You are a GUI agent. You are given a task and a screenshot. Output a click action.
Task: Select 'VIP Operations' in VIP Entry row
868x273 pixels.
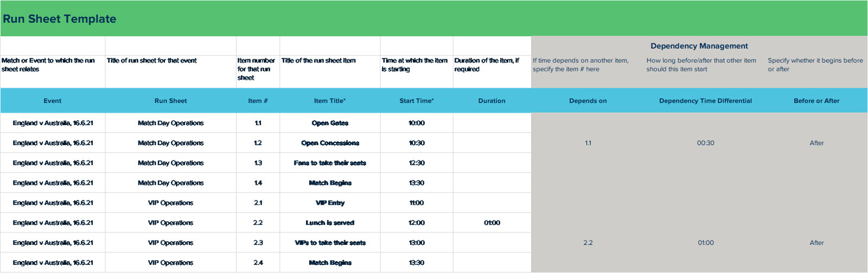click(170, 203)
